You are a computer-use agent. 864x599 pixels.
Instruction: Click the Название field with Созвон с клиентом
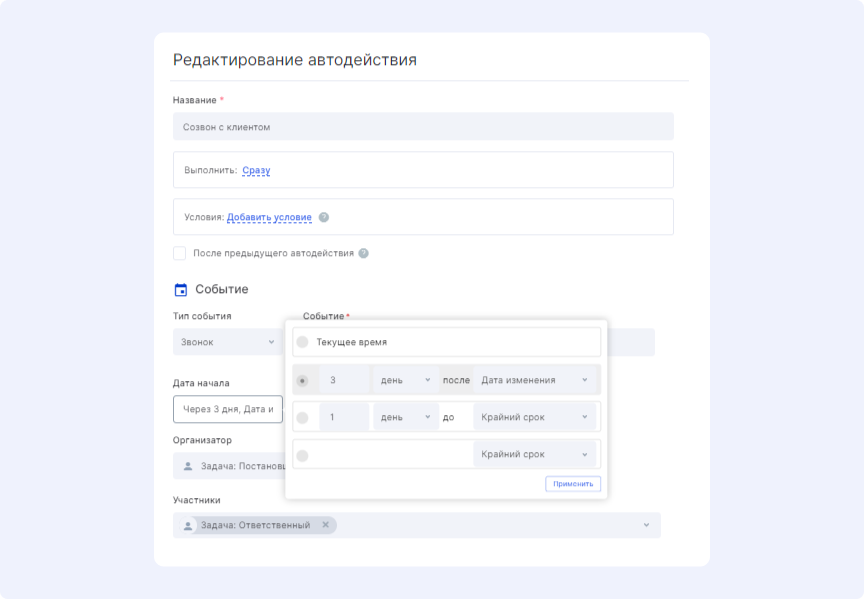pyautogui.click(x=423, y=127)
